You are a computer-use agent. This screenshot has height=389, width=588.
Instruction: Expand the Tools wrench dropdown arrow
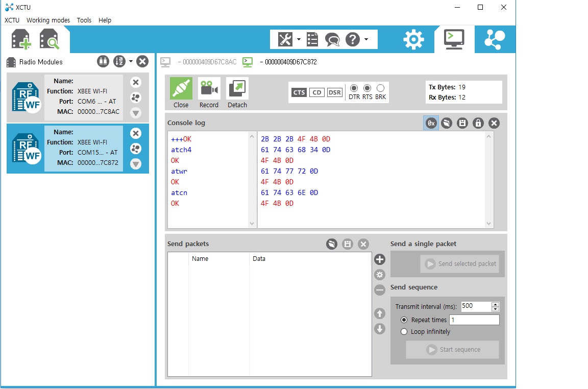coord(299,39)
